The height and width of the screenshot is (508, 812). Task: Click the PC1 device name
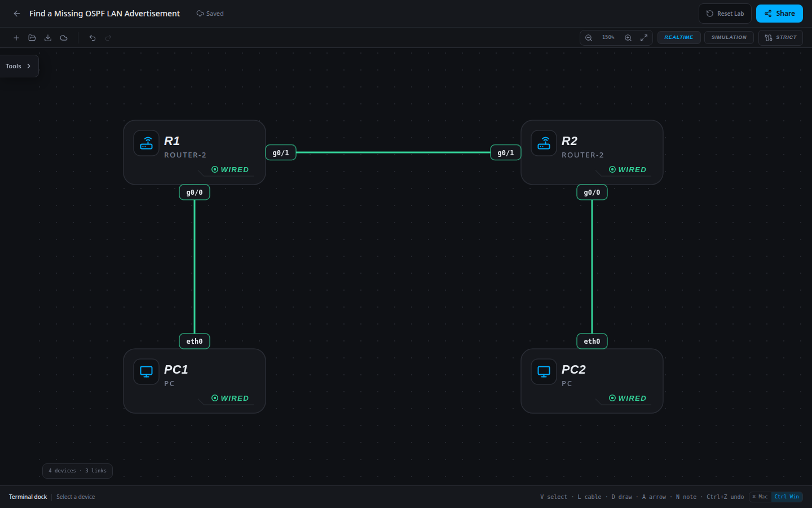coord(176,370)
